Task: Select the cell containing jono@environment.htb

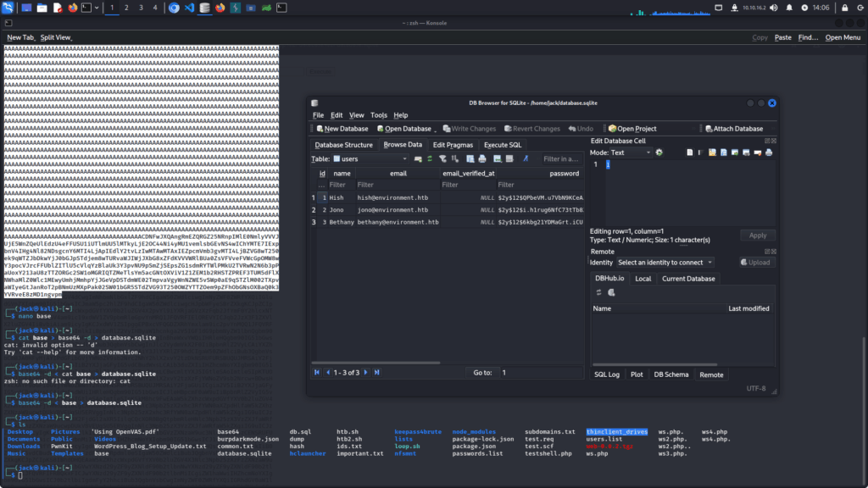Action: 398,210
